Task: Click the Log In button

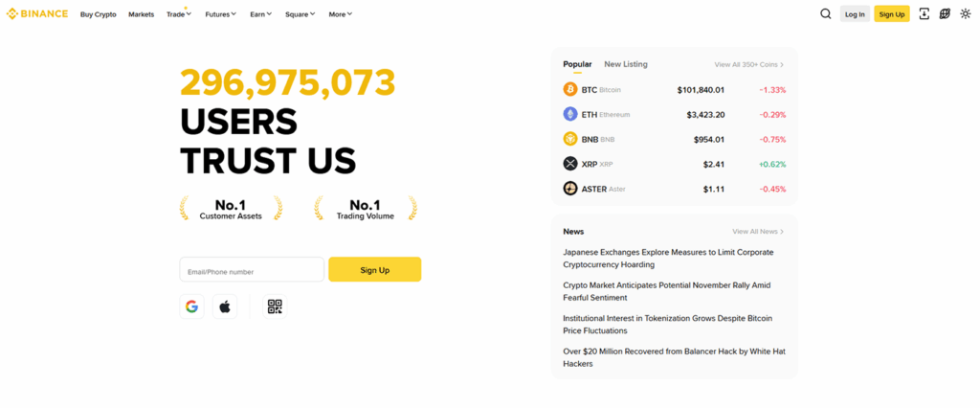Action: [x=855, y=14]
